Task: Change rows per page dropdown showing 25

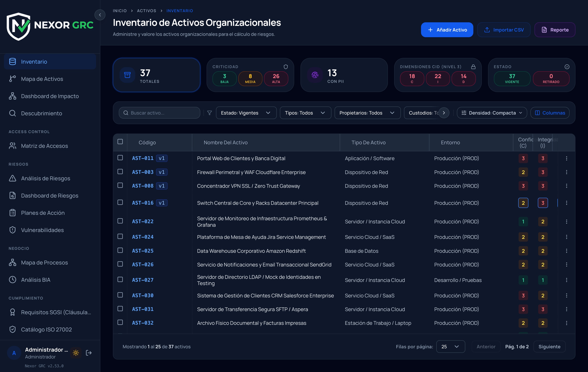Action: [451, 347]
